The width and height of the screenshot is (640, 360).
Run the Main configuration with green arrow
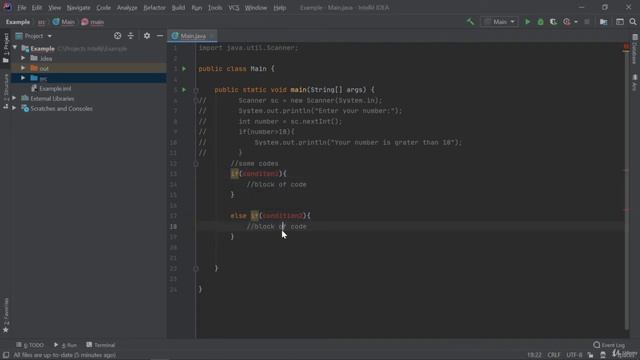pos(527,22)
